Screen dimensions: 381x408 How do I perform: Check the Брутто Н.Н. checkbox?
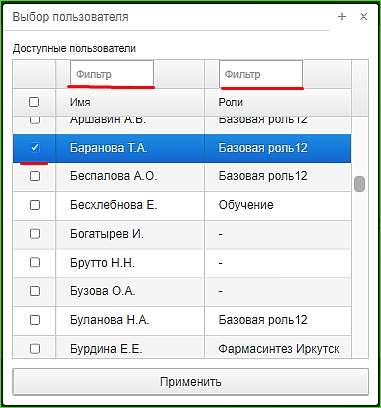(x=35, y=262)
